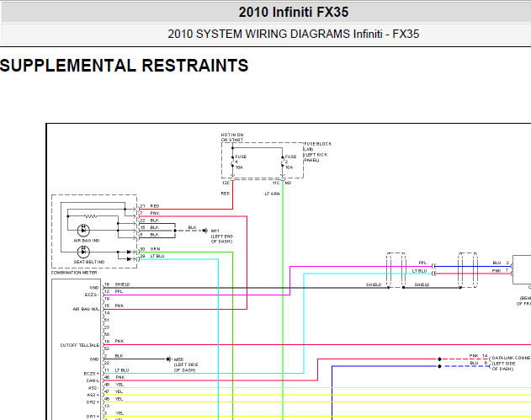Screen dimensions: 531x420
Task: Click the Fuse 2 10A symbol
Action: click(283, 162)
